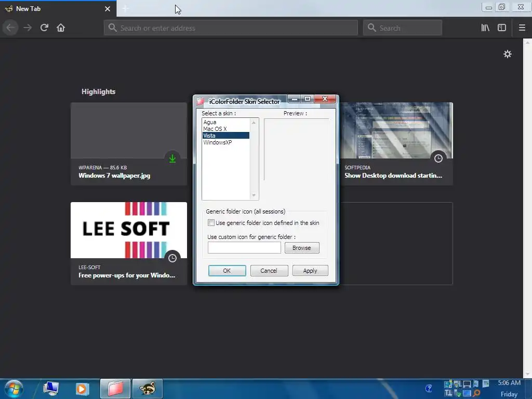The image size is (532, 399).
Task: Apply the selected skin
Action: pos(310,271)
